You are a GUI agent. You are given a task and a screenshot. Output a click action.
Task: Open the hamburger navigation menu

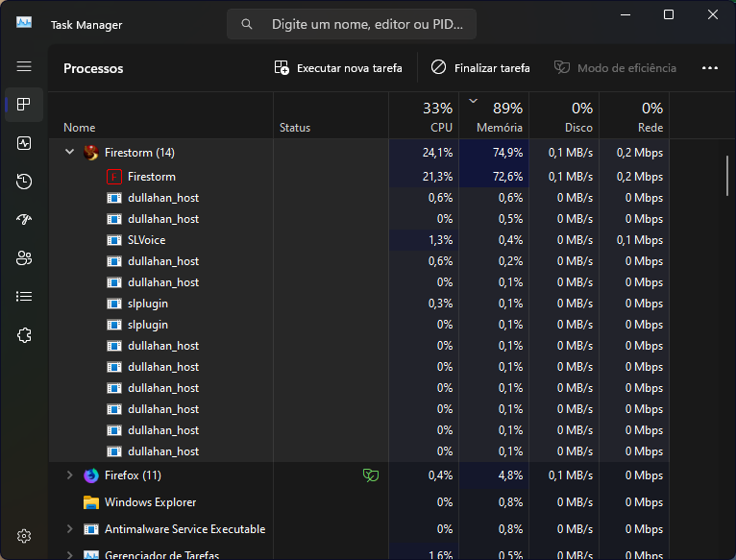[x=24, y=66]
